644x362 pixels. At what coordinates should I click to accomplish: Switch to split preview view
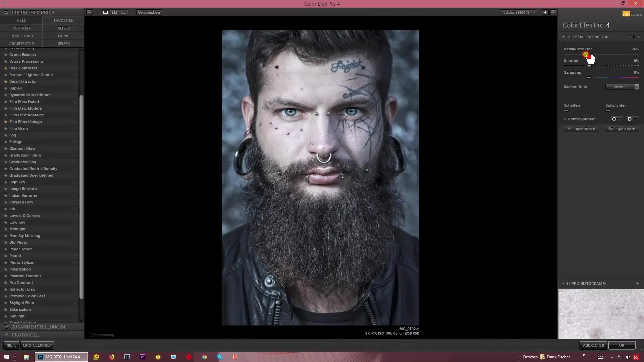tap(115, 12)
